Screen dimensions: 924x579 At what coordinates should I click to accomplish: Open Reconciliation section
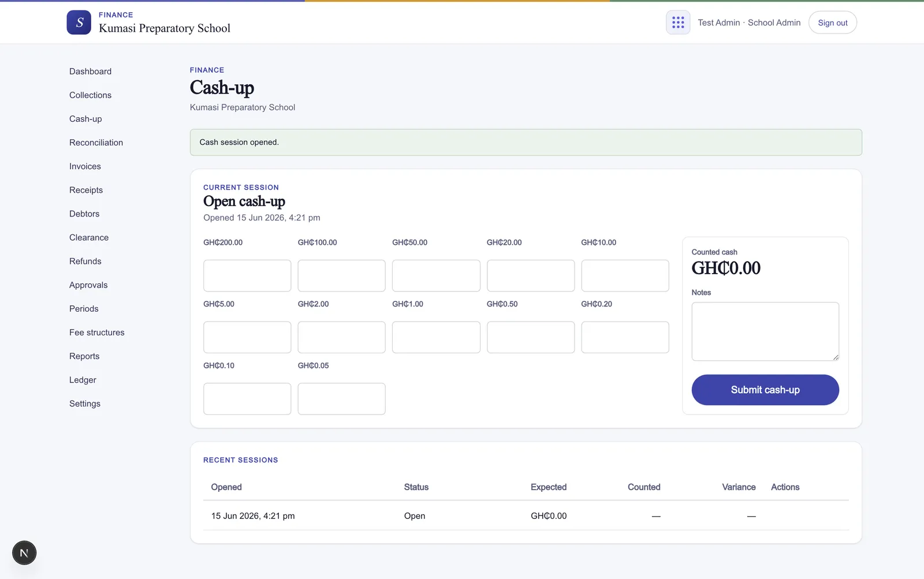96,143
